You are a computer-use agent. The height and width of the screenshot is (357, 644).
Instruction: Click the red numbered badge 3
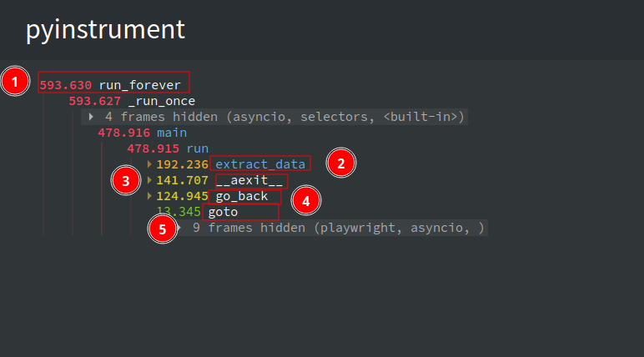[x=126, y=180]
